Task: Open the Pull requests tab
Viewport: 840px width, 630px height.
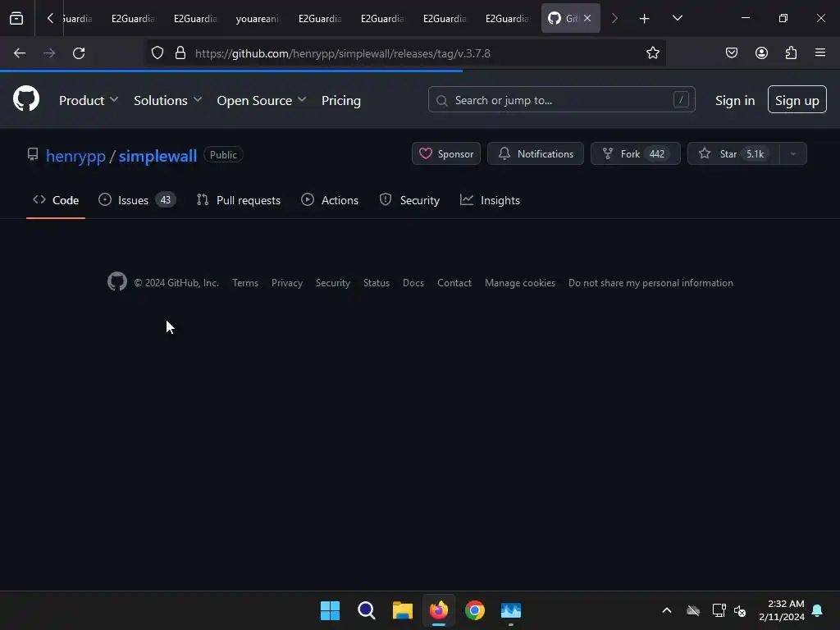Action: coord(239,200)
